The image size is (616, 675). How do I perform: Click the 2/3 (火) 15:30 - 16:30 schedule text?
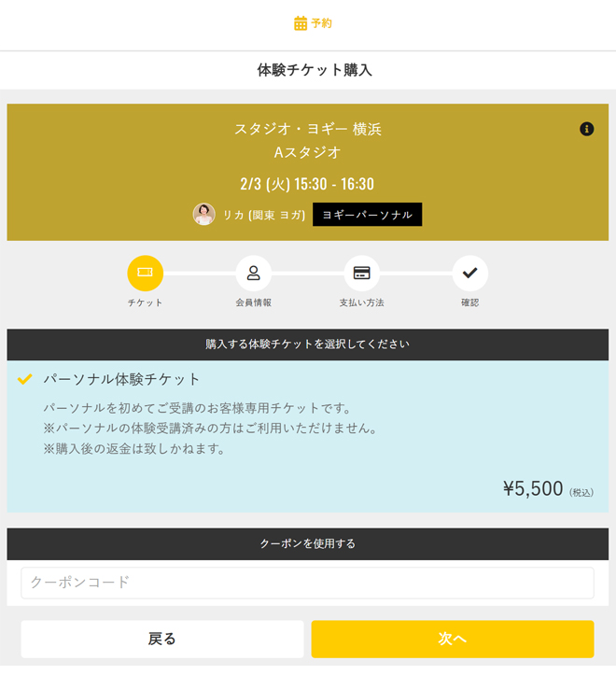(307, 184)
